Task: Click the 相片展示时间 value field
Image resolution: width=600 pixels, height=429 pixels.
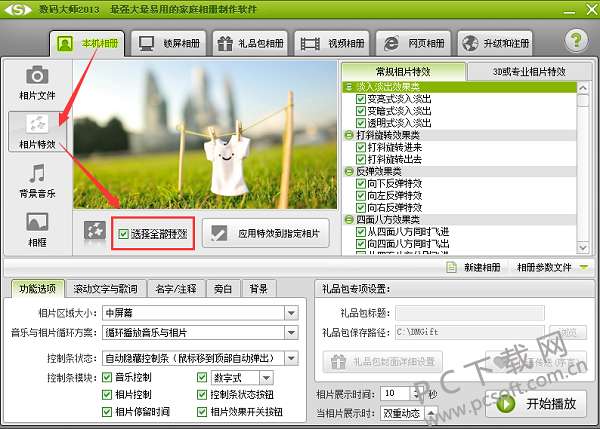Action: (x=396, y=393)
